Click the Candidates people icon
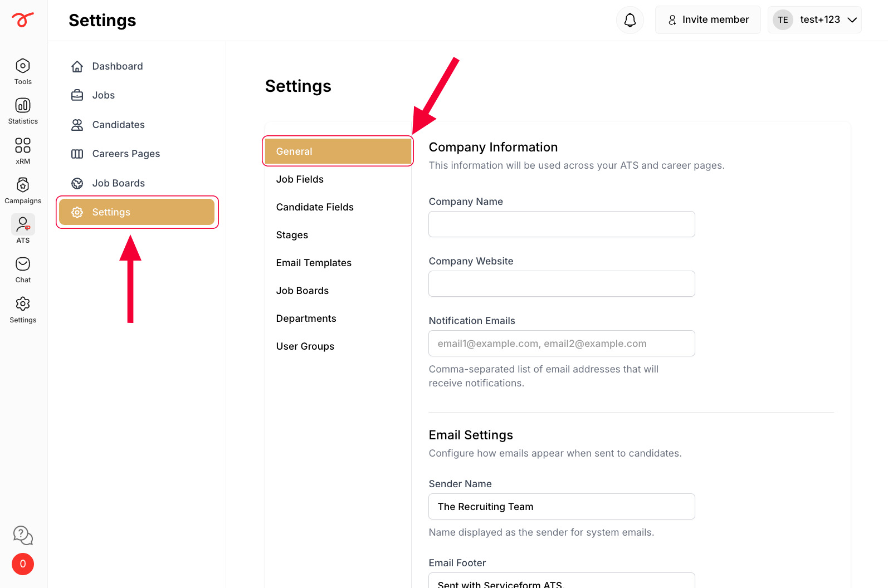The height and width of the screenshot is (588, 888). 77,125
